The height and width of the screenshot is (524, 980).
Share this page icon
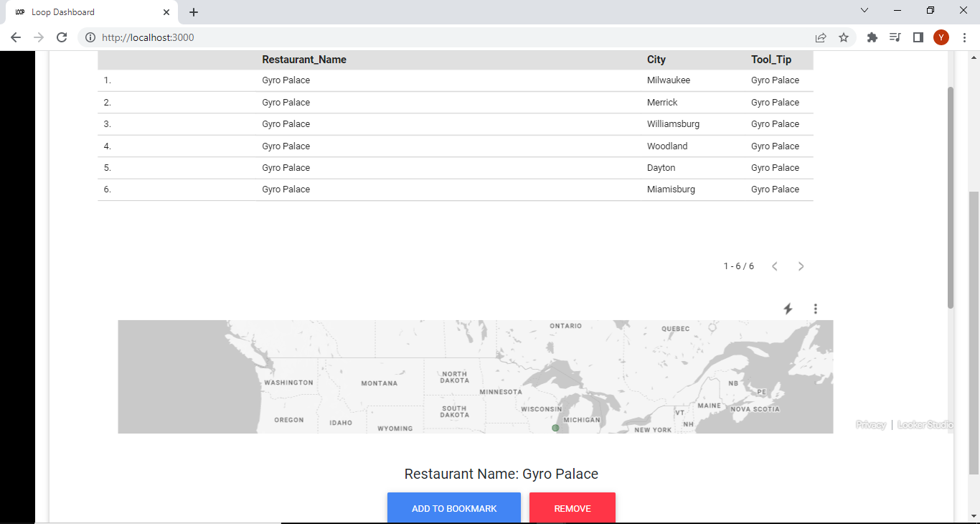click(821, 37)
